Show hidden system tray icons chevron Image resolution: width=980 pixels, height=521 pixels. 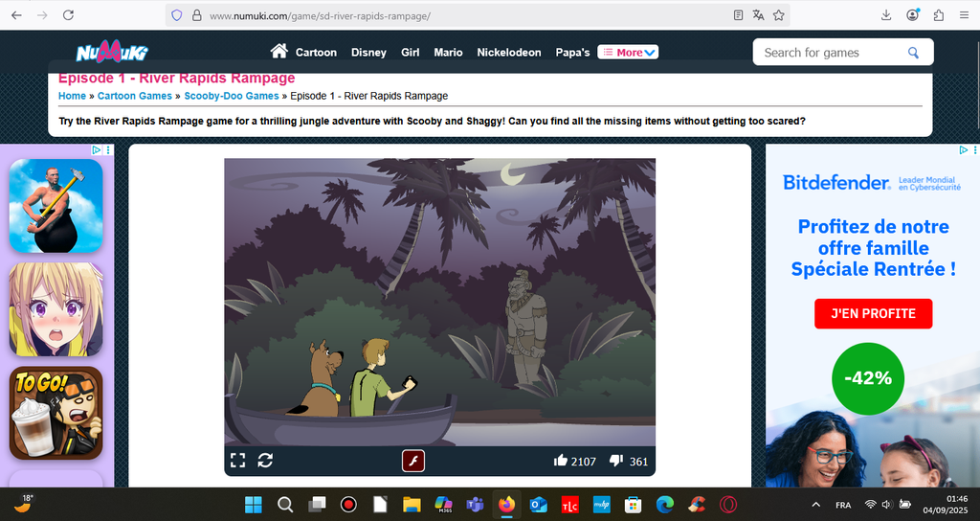tap(815, 505)
